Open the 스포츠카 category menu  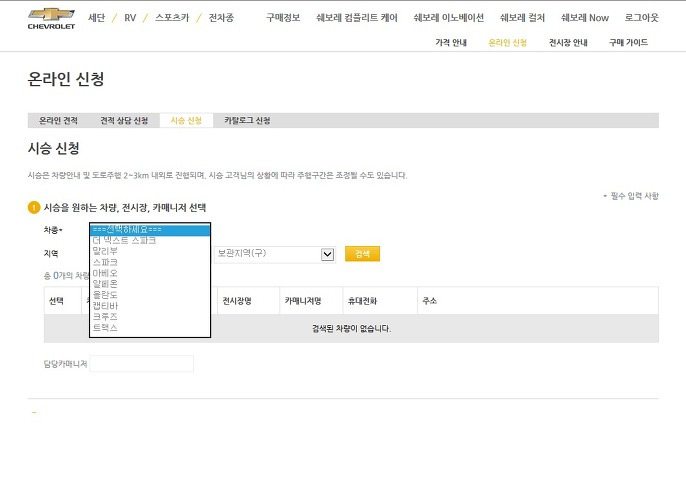coord(172,18)
